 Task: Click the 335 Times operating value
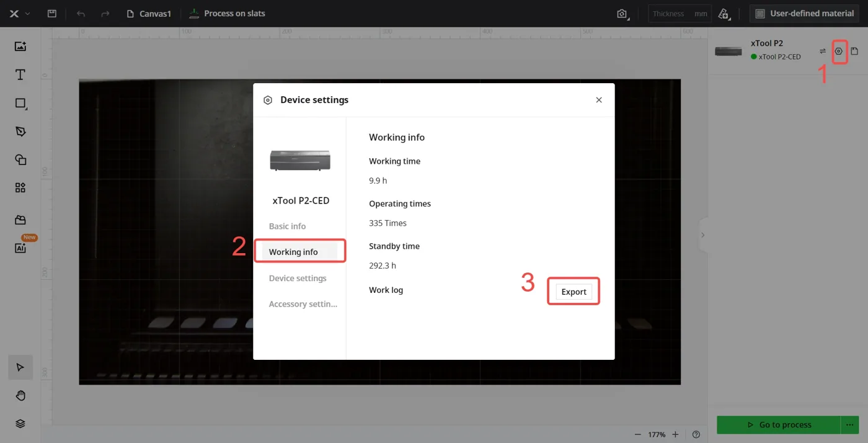[387, 223]
